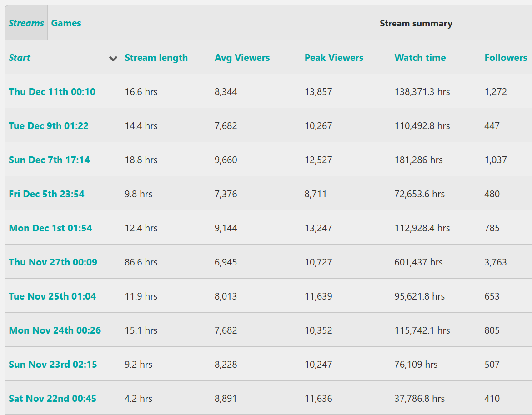Select followers value 653

coord(492,297)
